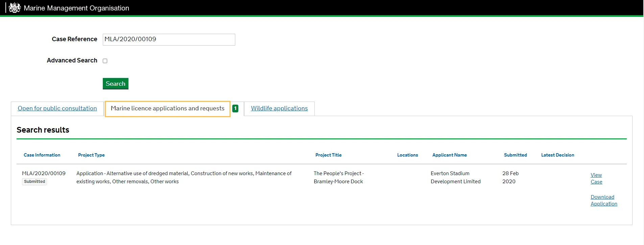
Task: Focus the Case Reference input field
Action: 169,39
